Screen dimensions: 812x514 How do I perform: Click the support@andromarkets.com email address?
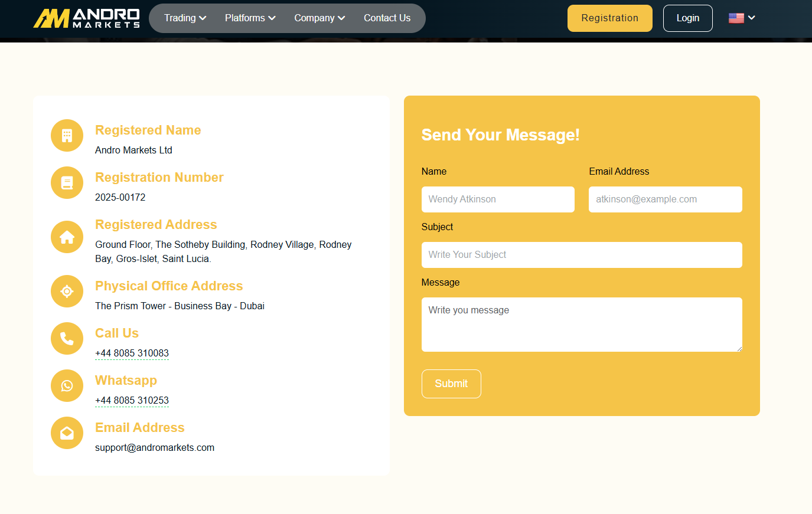[155, 447]
